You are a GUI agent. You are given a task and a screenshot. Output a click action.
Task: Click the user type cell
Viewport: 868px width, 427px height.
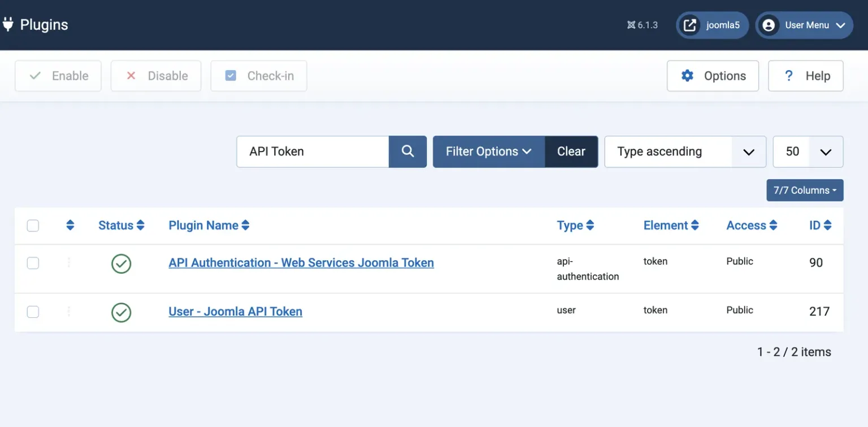click(566, 310)
